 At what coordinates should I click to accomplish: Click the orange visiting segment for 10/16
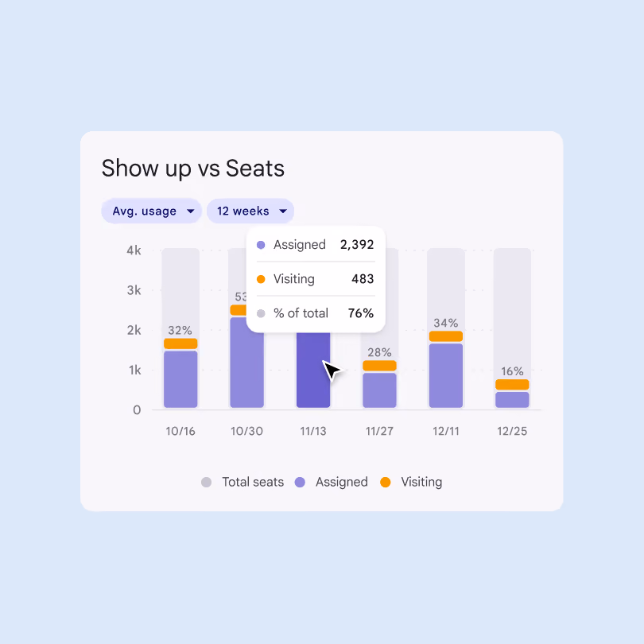click(180, 343)
